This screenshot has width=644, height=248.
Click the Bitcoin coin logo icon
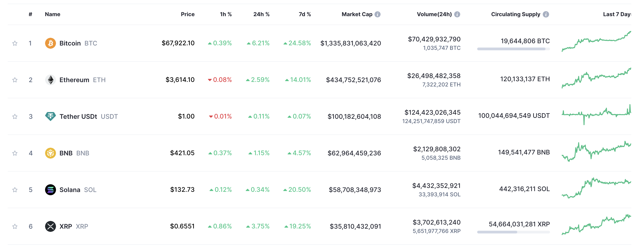(x=50, y=43)
